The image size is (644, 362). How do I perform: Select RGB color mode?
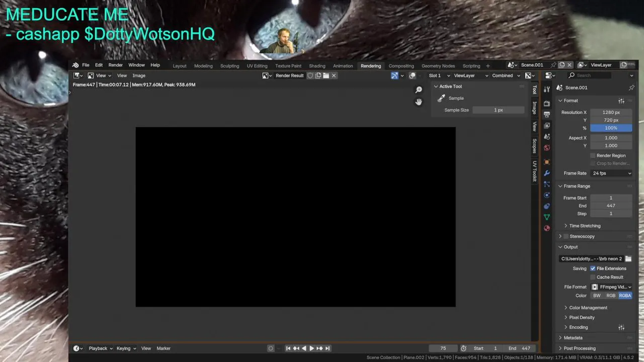click(x=611, y=296)
